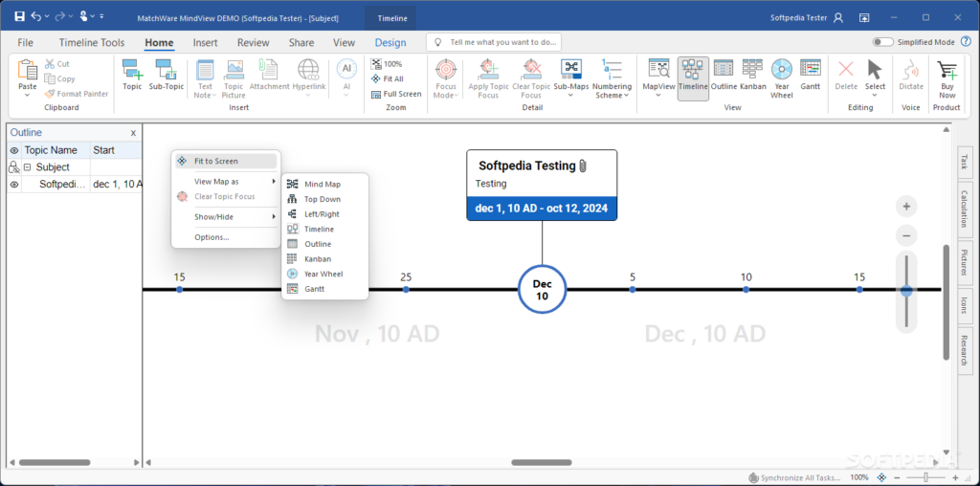The image size is (980, 486).
Task: Click the status bar zoom slider
Action: tap(925, 477)
